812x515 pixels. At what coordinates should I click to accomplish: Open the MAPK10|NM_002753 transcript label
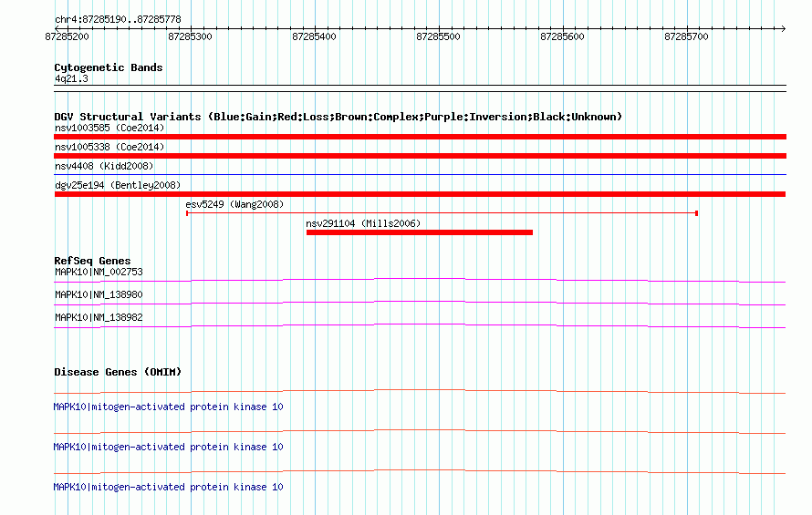[x=99, y=273]
